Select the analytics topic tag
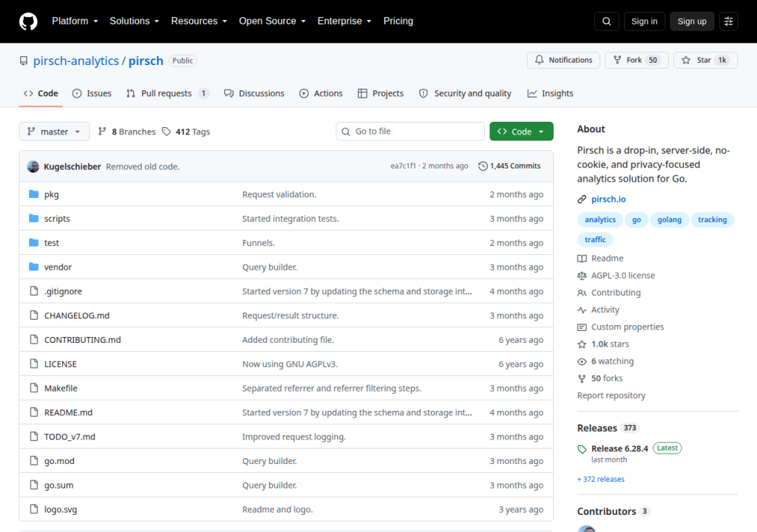The height and width of the screenshot is (532, 757). [600, 219]
